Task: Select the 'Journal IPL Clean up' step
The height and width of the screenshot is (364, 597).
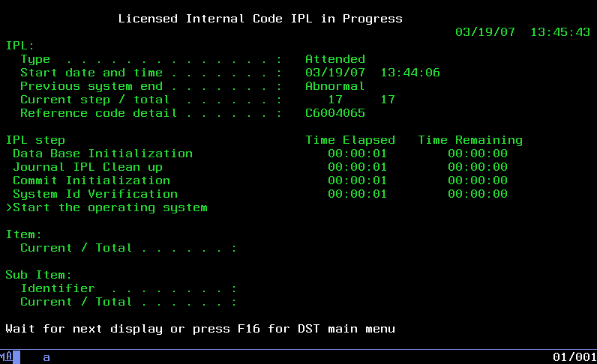Action: point(87,167)
